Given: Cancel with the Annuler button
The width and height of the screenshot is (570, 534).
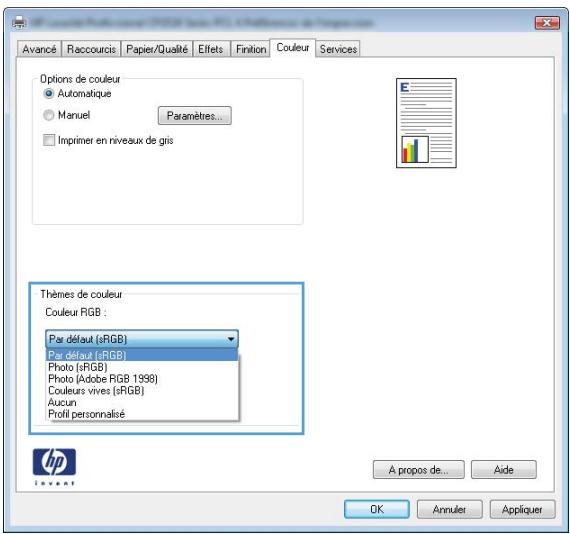Looking at the screenshot, I should click(x=450, y=509).
